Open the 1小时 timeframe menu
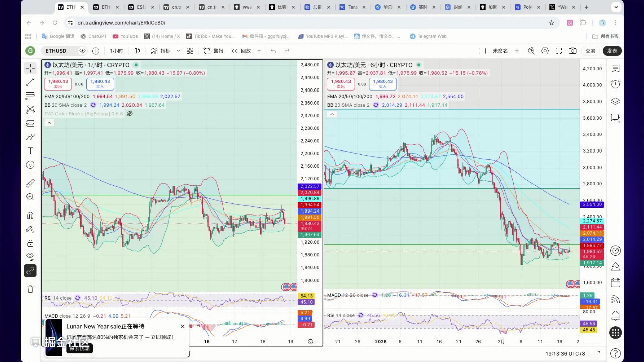The width and height of the screenshot is (644, 362). (116, 51)
